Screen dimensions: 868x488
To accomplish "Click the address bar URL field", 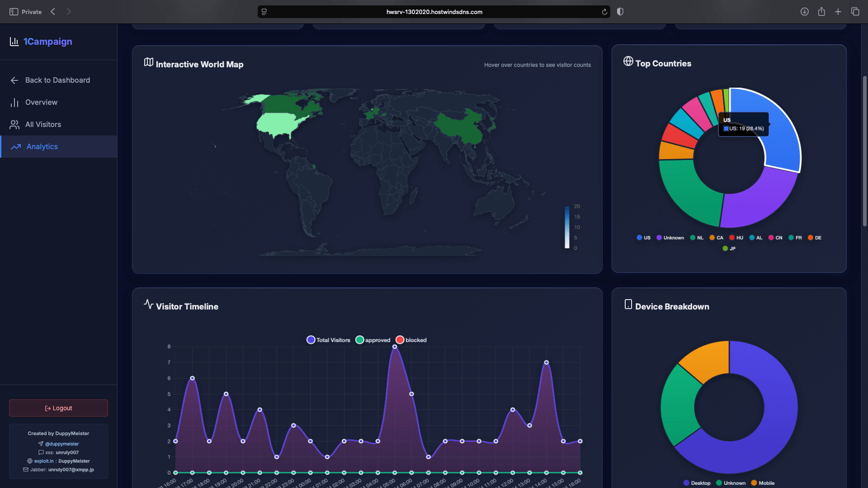I will pyautogui.click(x=434, y=12).
